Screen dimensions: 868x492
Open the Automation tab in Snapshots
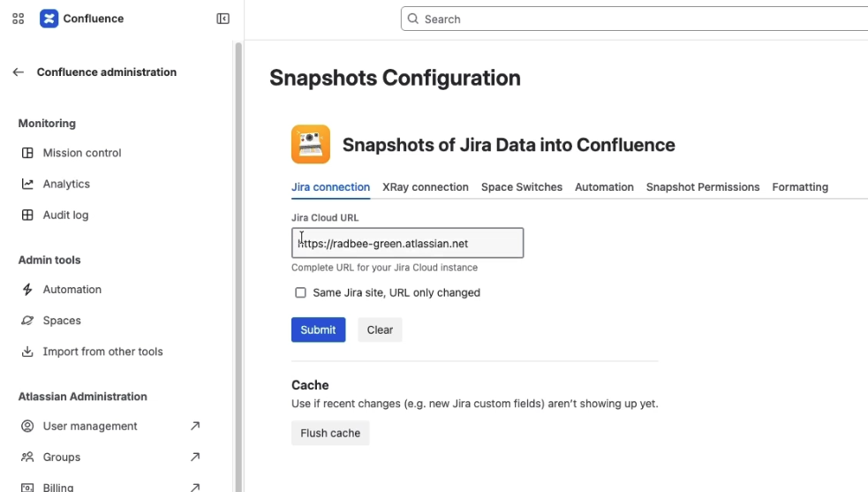pos(604,187)
